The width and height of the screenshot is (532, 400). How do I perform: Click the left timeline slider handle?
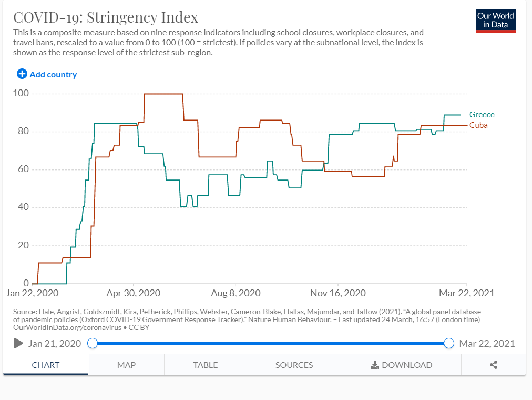pos(93,343)
